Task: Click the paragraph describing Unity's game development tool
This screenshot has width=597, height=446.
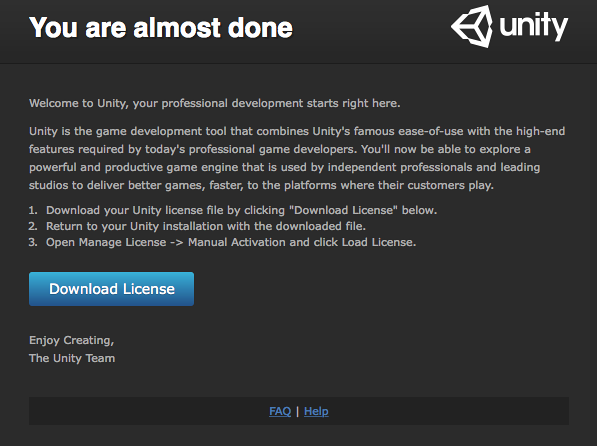Action: click(297, 158)
